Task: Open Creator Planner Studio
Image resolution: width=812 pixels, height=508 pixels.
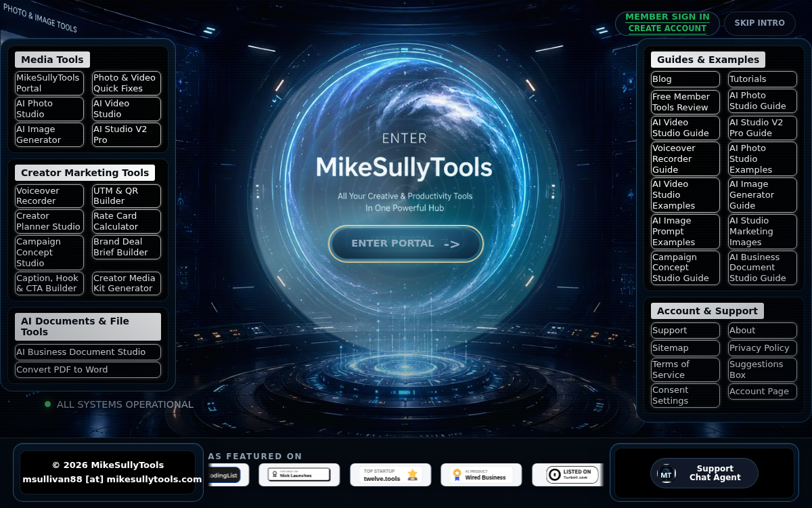Action: pos(49,221)
